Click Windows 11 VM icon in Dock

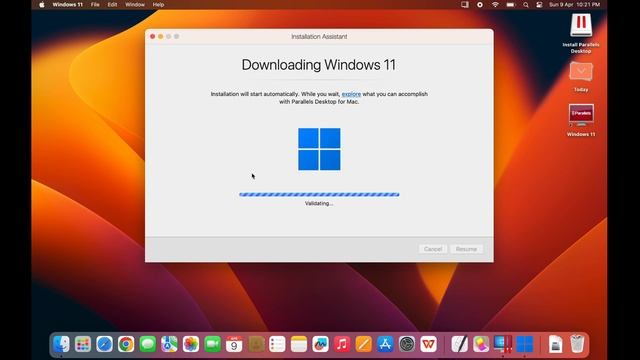click(x=525, y=344)
